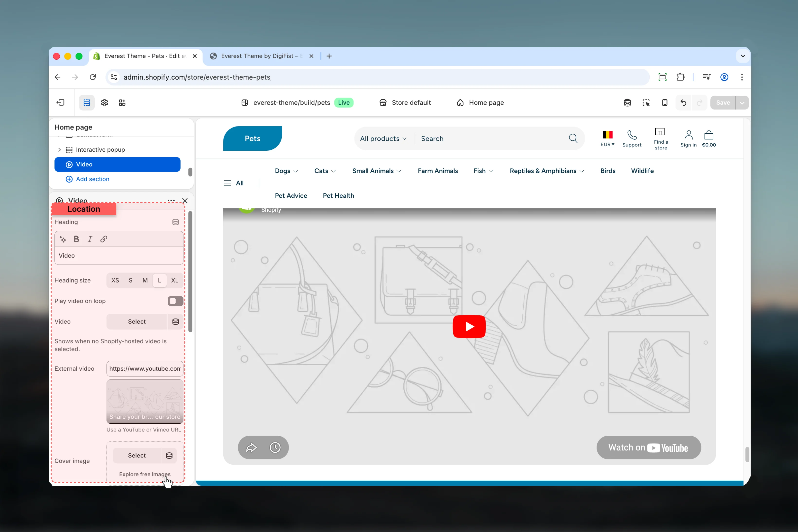
Task: Toggle Play video on loop
Action: click(x=175, y=301)
